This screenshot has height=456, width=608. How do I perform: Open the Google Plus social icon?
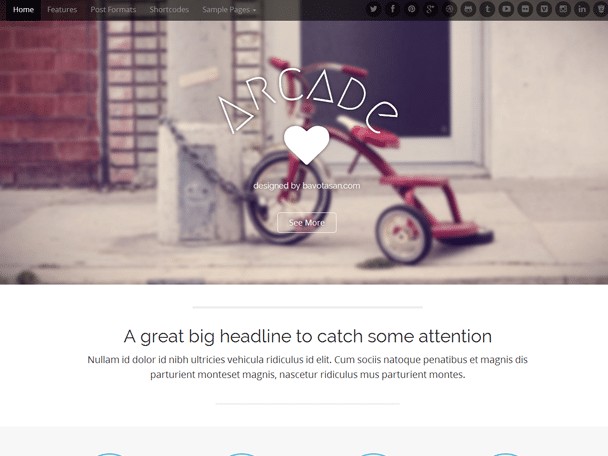click(x=430, y=9)
